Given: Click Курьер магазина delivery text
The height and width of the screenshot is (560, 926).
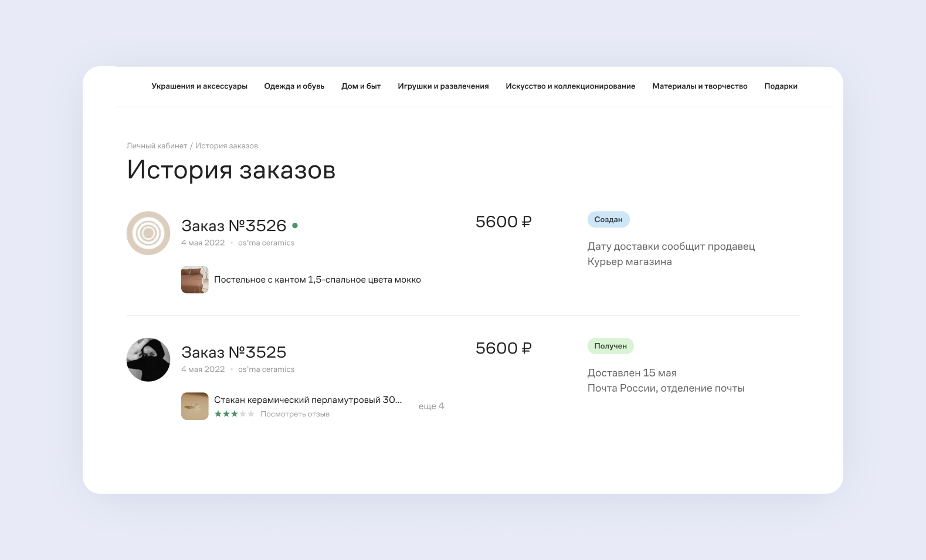Looking at the screenshot, I should (630, 262).
